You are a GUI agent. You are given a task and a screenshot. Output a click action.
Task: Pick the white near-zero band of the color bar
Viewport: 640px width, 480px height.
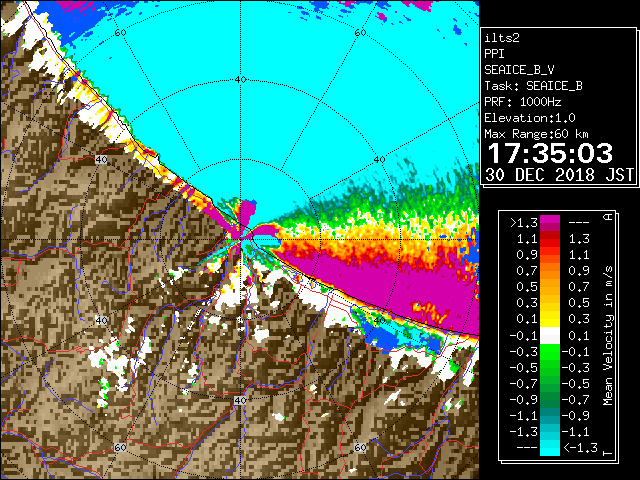pos(550,336)
